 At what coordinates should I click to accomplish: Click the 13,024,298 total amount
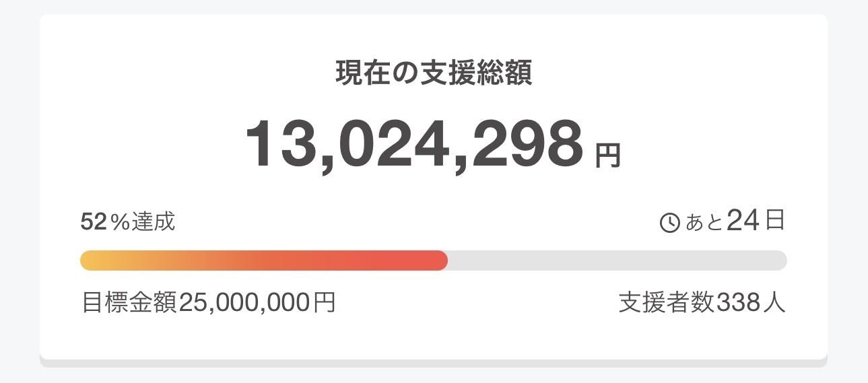pos(413,144)
